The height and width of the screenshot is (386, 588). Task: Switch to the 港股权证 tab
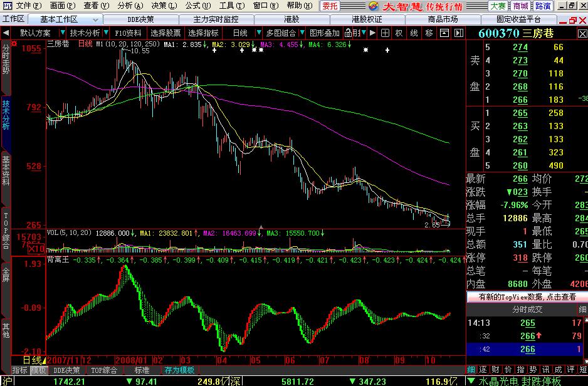367,19
